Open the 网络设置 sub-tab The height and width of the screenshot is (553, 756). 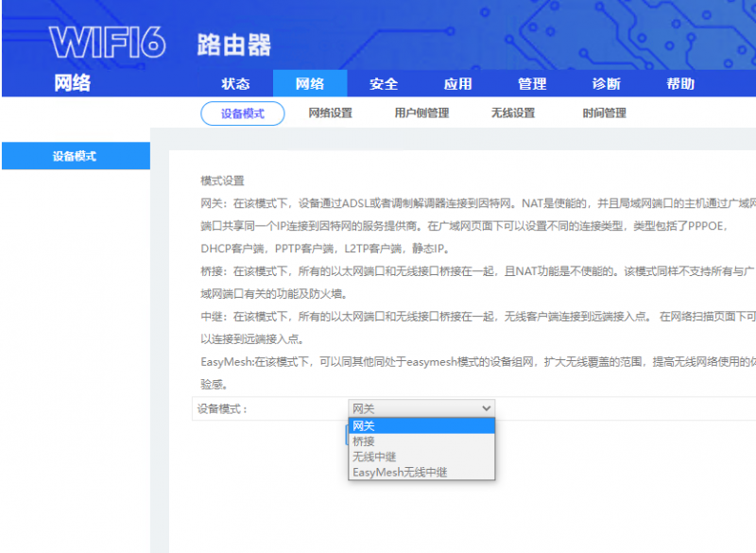pos(330,113)
